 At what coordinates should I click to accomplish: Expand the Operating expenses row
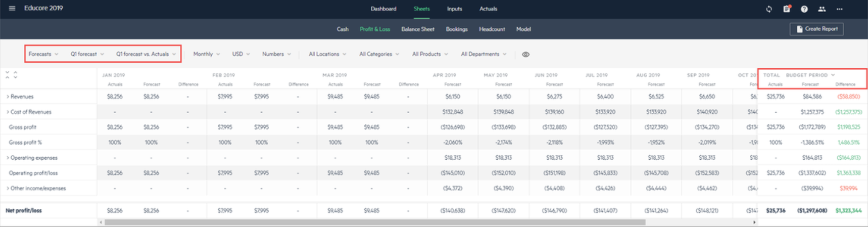click(x=8, y=158)
